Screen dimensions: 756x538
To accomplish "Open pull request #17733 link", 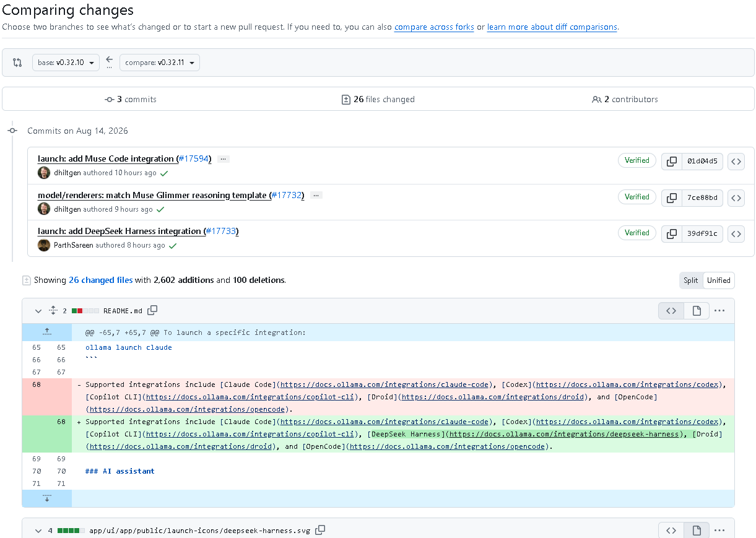I will pyautogui.click(x=222, y=231).
